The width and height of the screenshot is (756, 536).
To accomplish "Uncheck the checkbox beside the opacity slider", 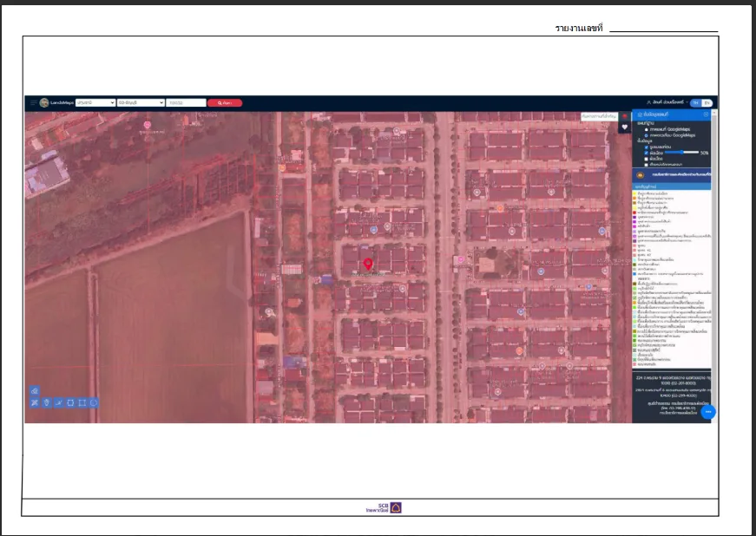I will 646,153.
